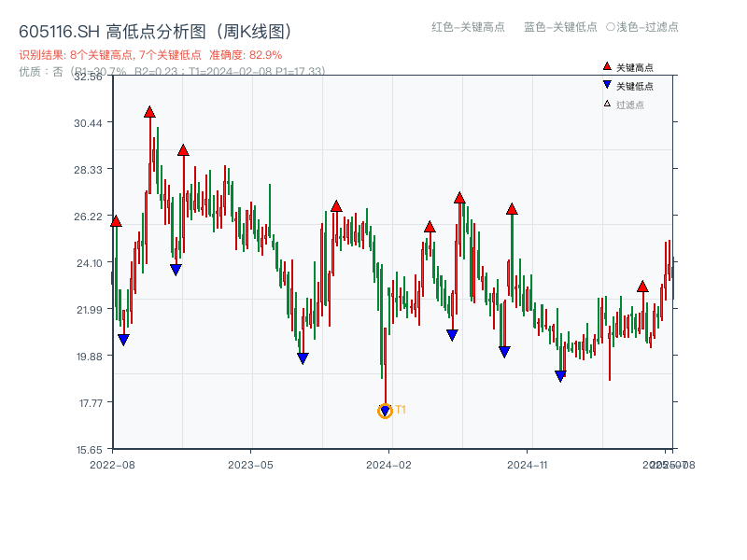Image resolution: width=747 pixels, height=560 pixels.
Task: Click the 17.77 y-axis label
Action: tap(91, 403)
